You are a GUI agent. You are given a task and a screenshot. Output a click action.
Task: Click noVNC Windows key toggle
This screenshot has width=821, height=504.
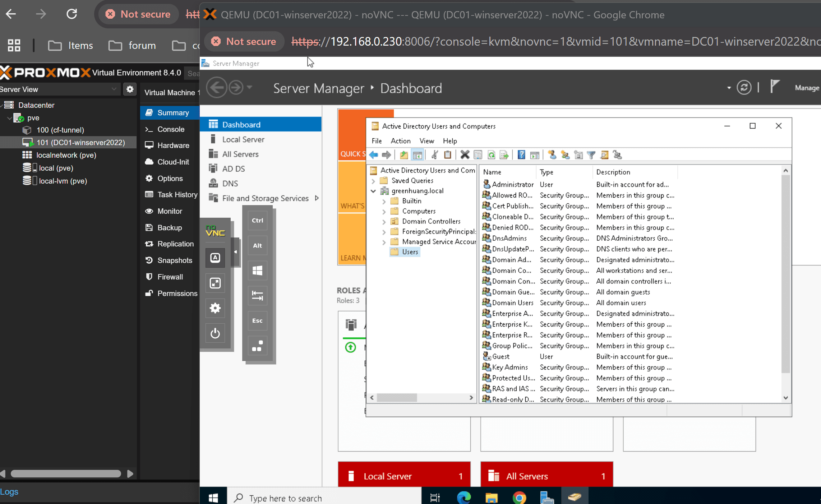click(257, 271)
